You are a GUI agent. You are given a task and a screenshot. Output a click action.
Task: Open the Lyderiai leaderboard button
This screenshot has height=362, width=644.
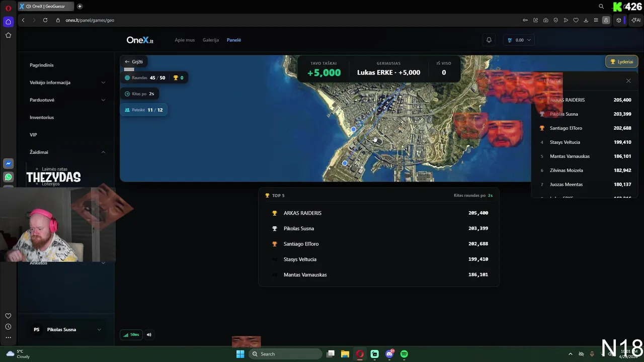pyautogui.click(x=622, y=62)
